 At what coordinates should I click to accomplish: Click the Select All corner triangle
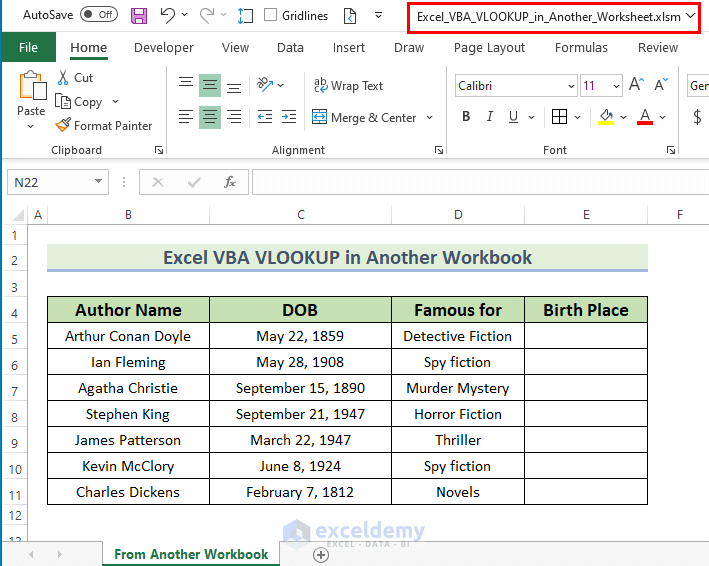[17, 215]
